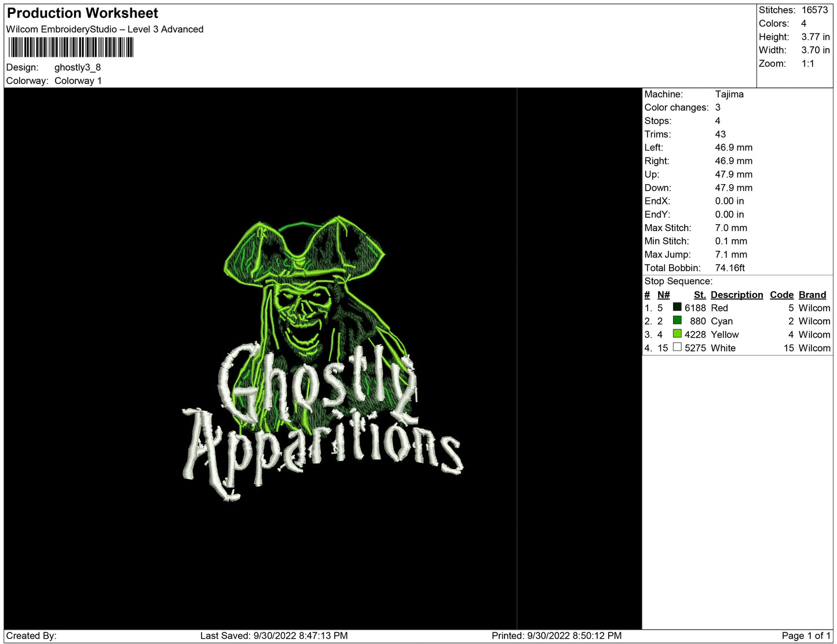Click the barcode under the worksheet title
Screen dimensions: 837x644
(x=71, y=47)
